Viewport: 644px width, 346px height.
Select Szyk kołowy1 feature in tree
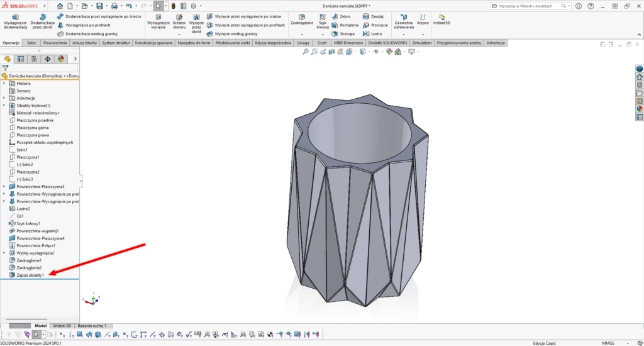(x=28, y=223)
